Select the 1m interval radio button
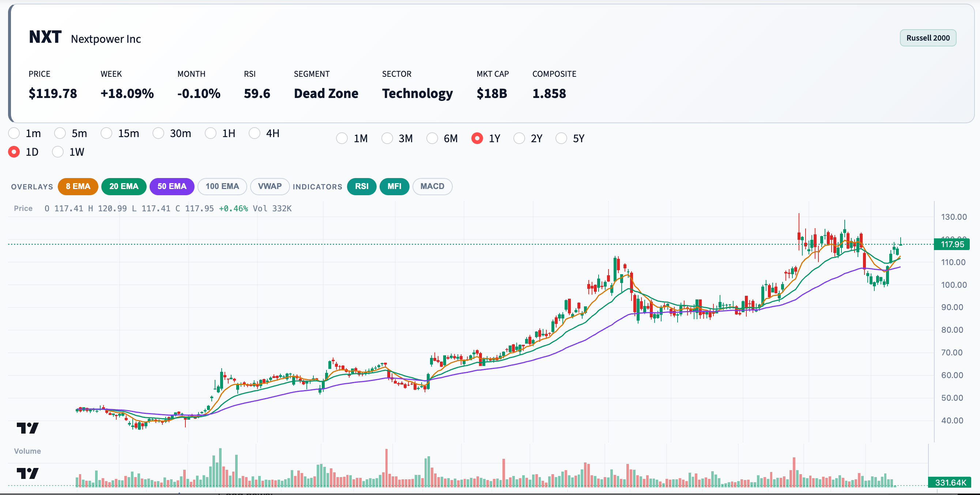 point(14,133)
